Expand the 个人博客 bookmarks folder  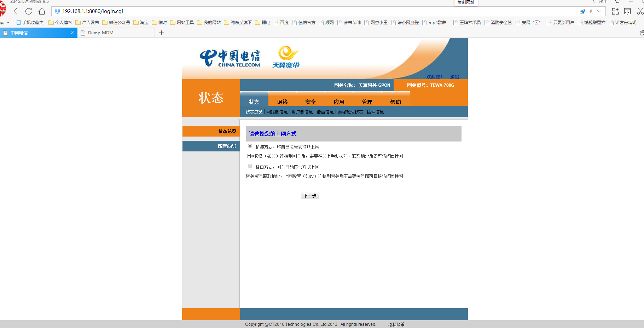click(60, 23)
